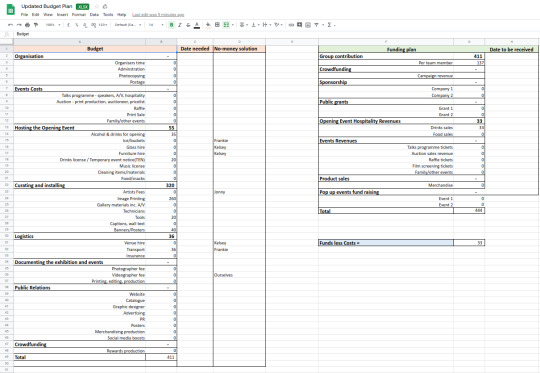
Task: Open the Format menu
Action: 79,15
